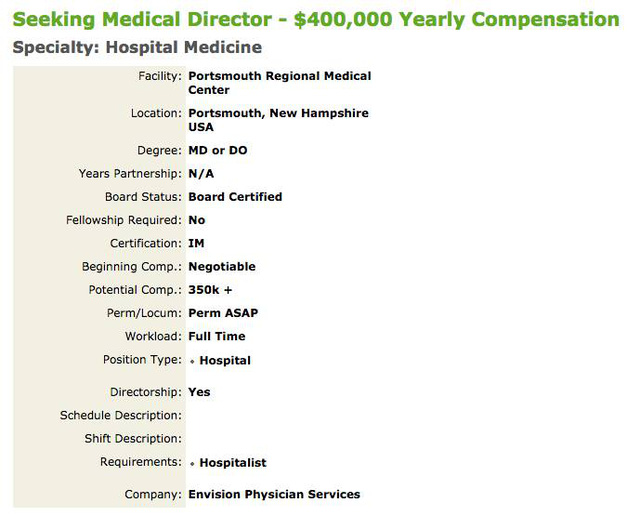Click the Shift Description label
This screenshot has height=516, width=640.
click(133, 438)
